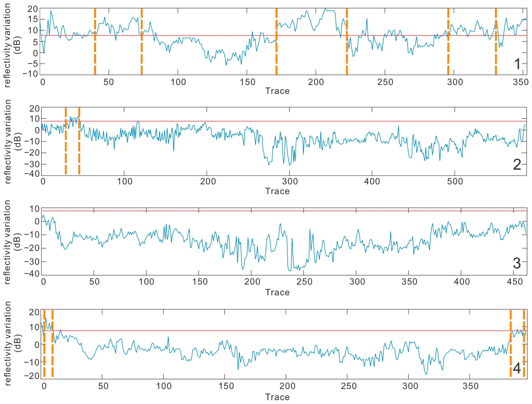Click the 15 y-axis tick label in panel 1
Image resolution: width=532 pixels, height=404 pixels.
33,19
